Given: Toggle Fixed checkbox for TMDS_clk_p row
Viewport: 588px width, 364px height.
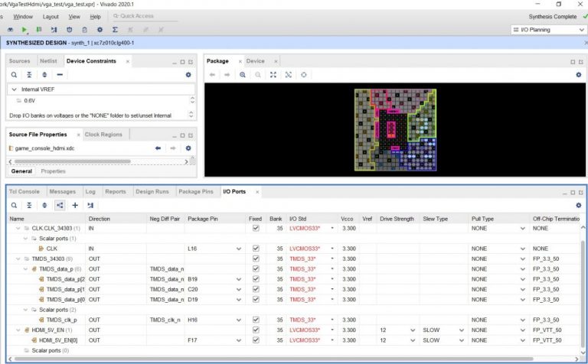Looking at the screenshot, I should [255, 320].
